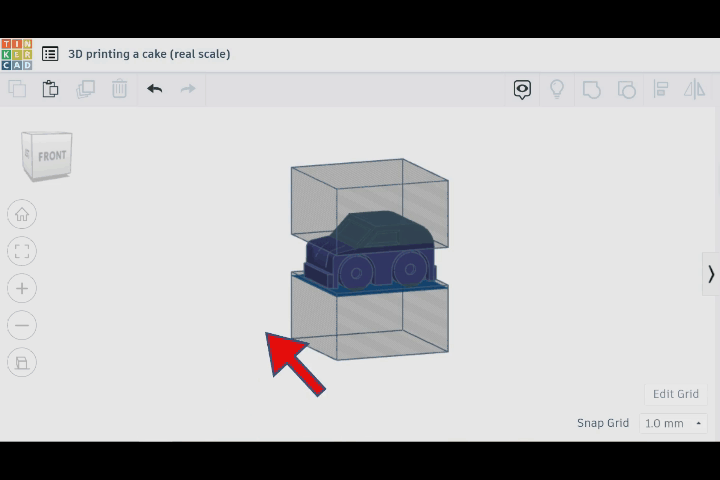The height and width of the screenshot is (480, 720).
Task: Click the project title '3D printing a cake (real scale)'
Action: (149, 54)
